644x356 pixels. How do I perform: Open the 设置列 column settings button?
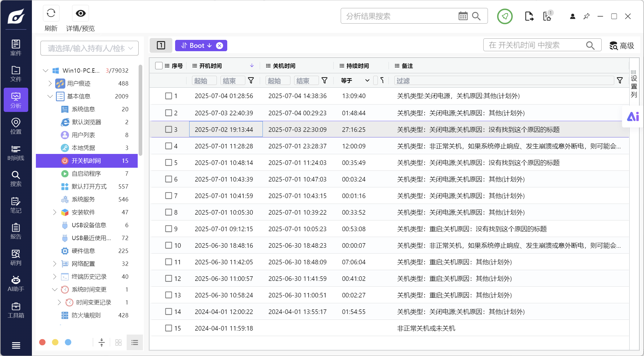click(x=634, y=84)
